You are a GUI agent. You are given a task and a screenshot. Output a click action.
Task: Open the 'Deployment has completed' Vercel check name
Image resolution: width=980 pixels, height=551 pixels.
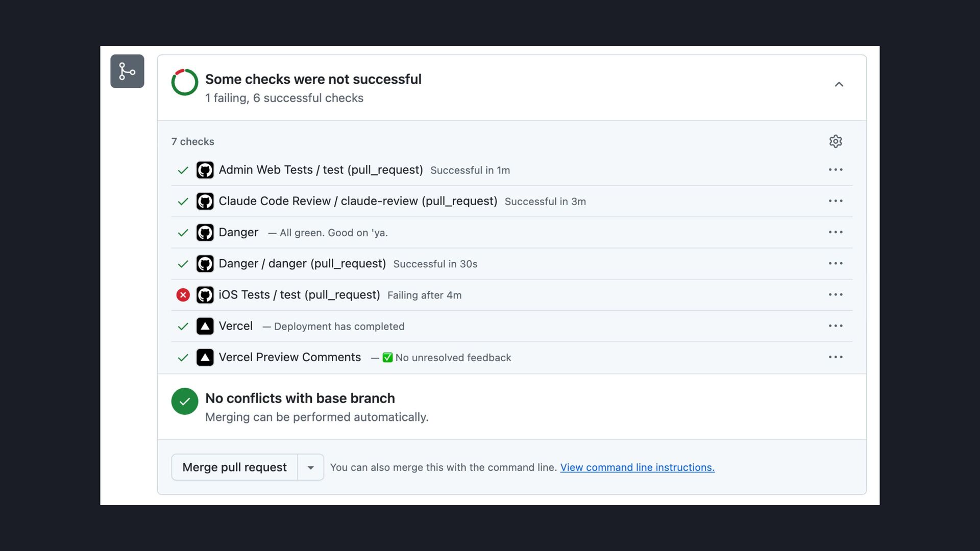[x=235, y=326]
